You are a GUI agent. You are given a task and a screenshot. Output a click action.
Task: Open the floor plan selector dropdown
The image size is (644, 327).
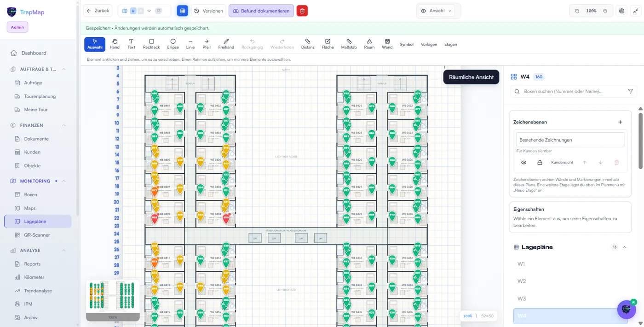144,11
